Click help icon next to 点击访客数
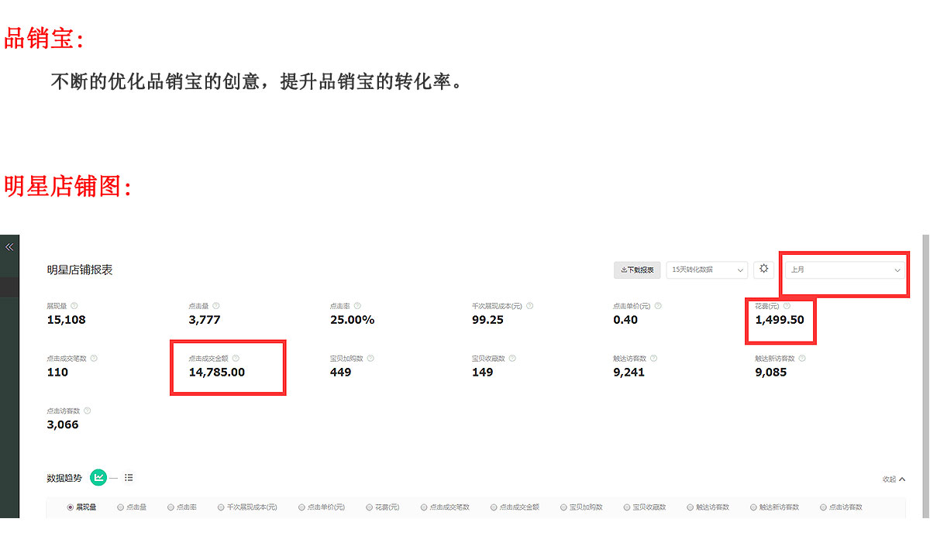The width and height of the screenshot is (930, 560). (x=87, y=411)
